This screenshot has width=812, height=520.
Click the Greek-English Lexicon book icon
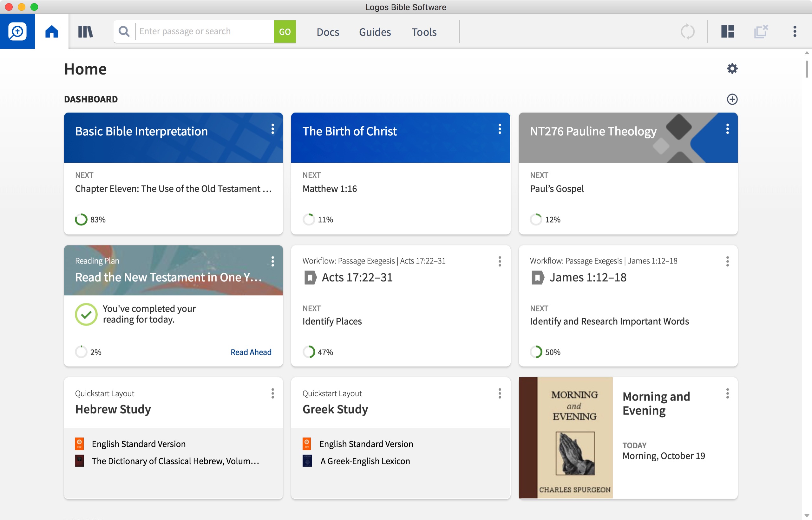tap(307, 461)
